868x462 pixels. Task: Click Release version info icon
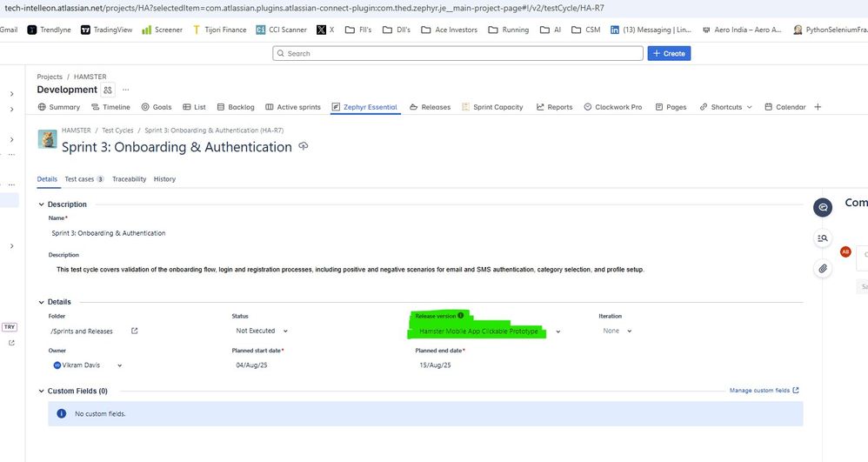pyautogui.click(x=461, y=315)
